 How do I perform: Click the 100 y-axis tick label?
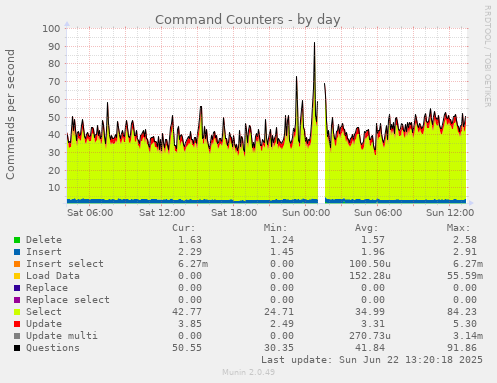51,28
